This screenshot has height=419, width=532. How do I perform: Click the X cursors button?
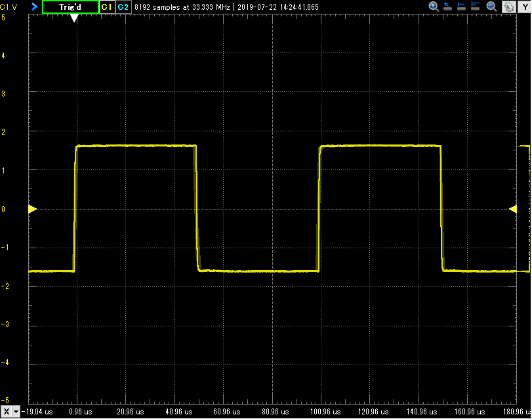point(6,412)
